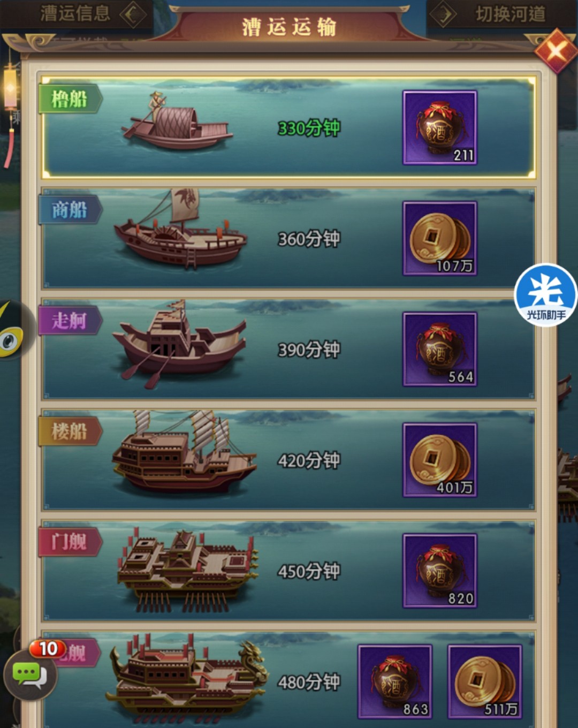Choose the 楼船 420分钟 ship option
The image size is (578, 728).
pyautogui.click(x=288, y=460)
